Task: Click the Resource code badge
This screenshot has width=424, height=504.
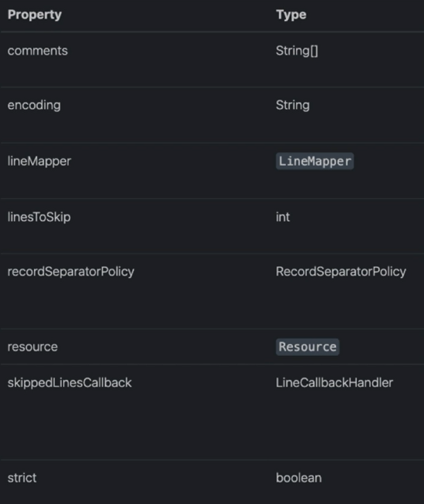Action: (x=307, y=347)
